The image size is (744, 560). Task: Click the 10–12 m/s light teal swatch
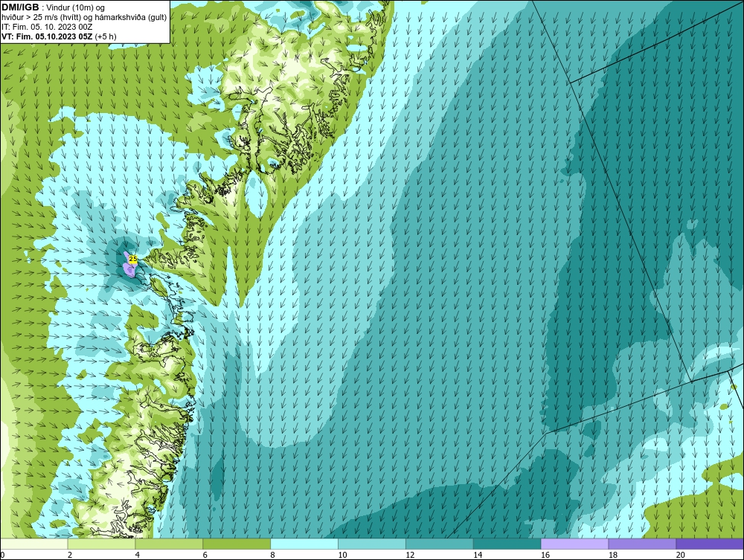(x=372, y=544)
